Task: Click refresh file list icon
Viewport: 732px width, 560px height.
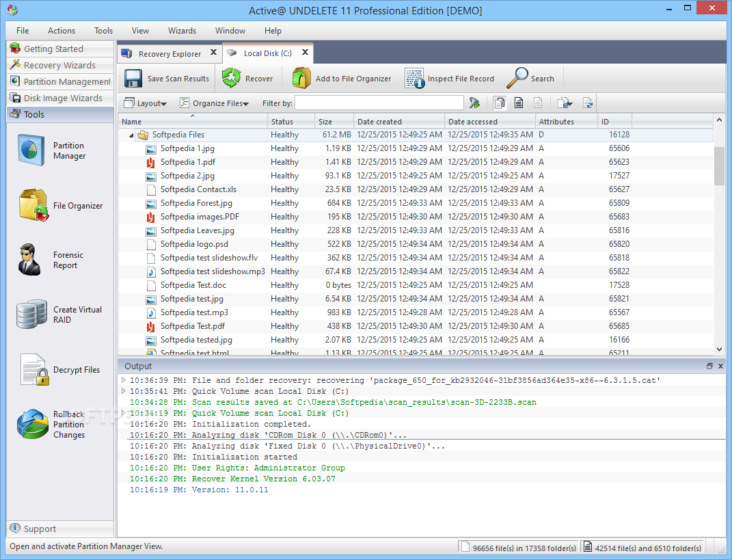Action: click(587, 103)
